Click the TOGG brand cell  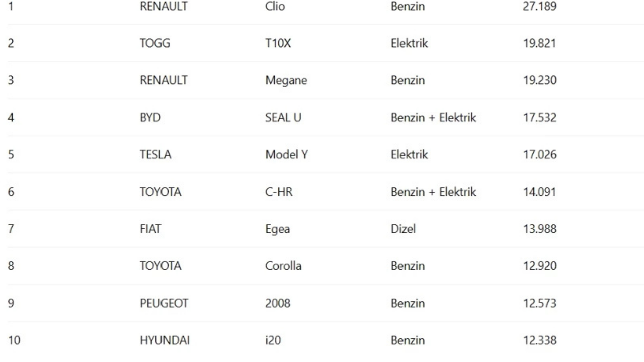pos(155,44)
